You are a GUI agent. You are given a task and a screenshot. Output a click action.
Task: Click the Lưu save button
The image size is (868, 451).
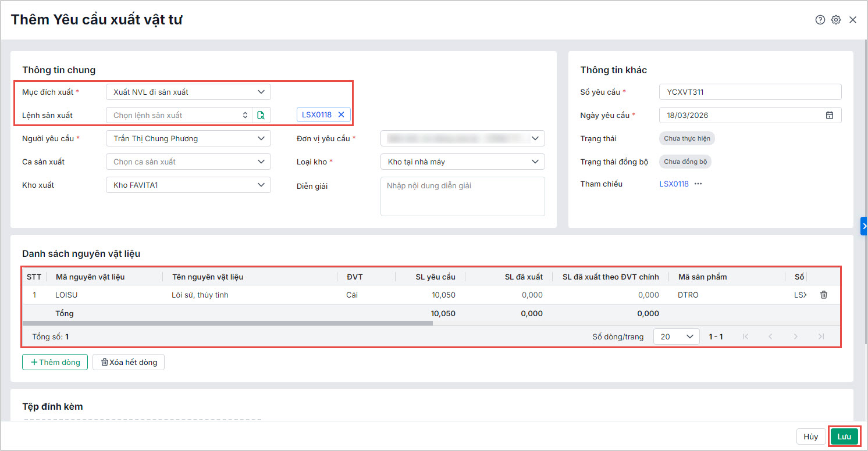(844, 437)
